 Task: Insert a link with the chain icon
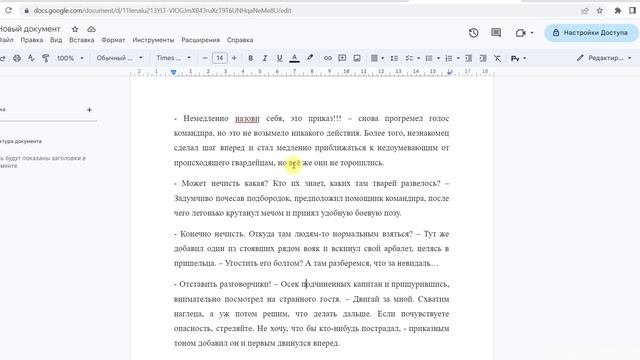(327, 58)
